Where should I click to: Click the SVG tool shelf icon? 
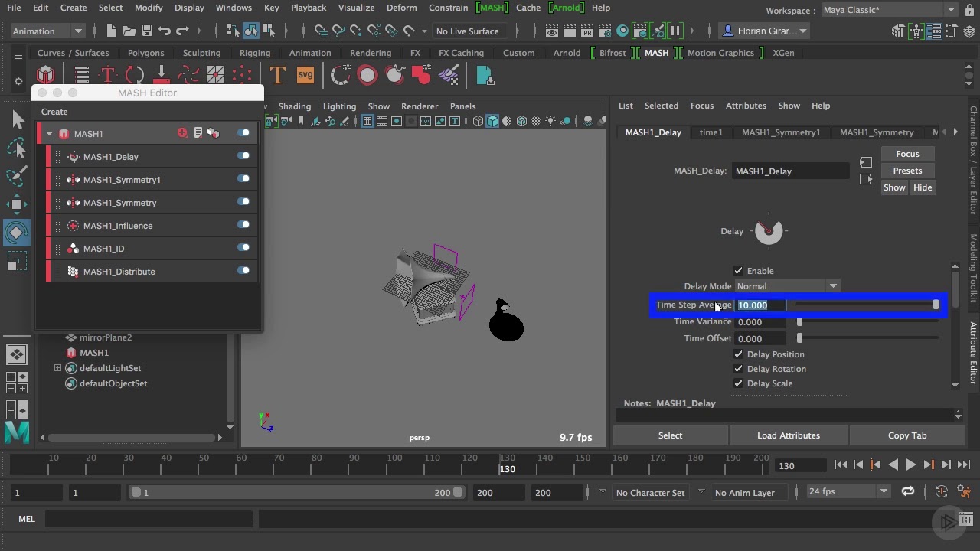pyautogui.click(x=305, y=75)
